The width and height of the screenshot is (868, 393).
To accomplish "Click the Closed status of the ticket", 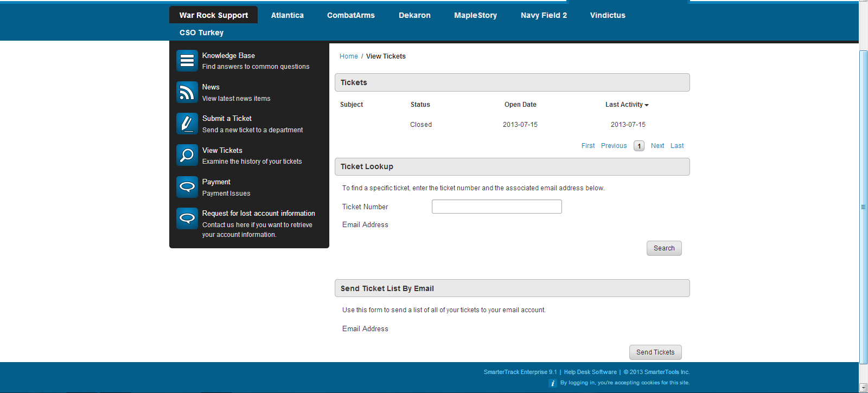I will [421, 125].
